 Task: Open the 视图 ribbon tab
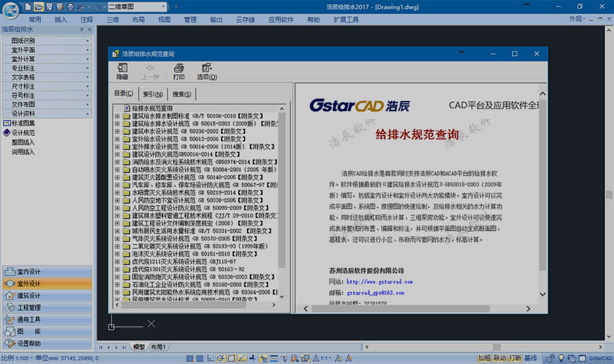pos(164,20)
